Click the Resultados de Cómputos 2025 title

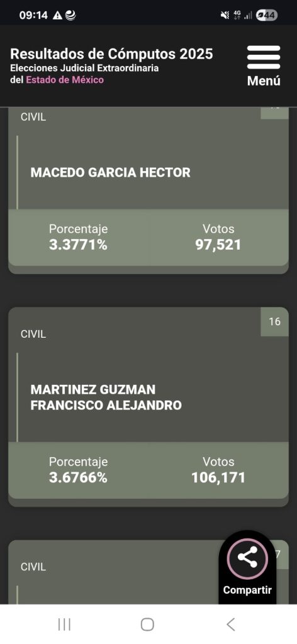tap(112, 54)
